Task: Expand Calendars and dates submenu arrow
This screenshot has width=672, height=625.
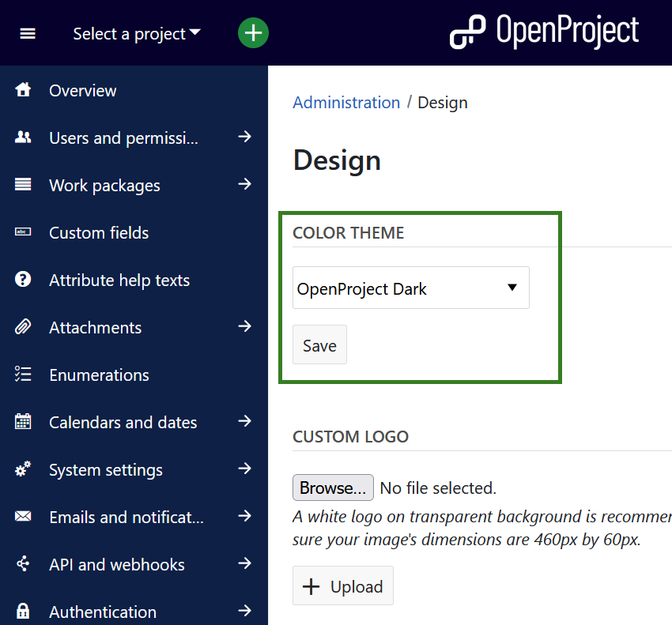Action: (x=244, y=422)
